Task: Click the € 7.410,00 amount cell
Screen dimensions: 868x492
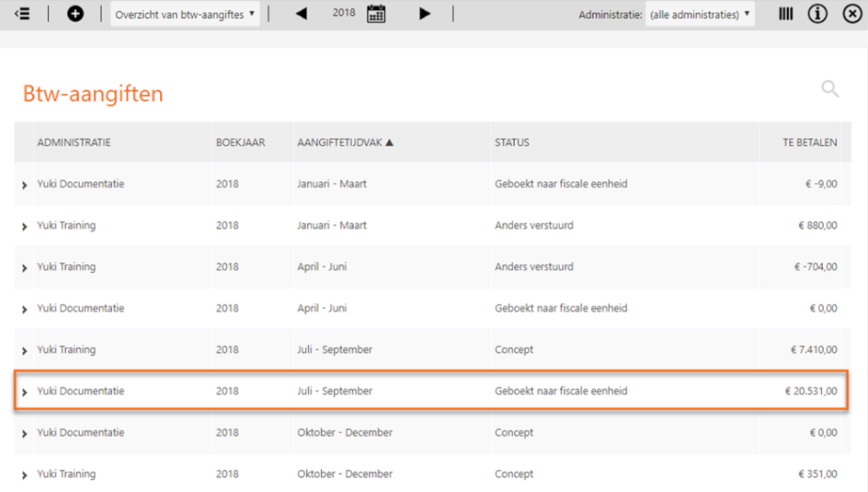Action: 812,350
